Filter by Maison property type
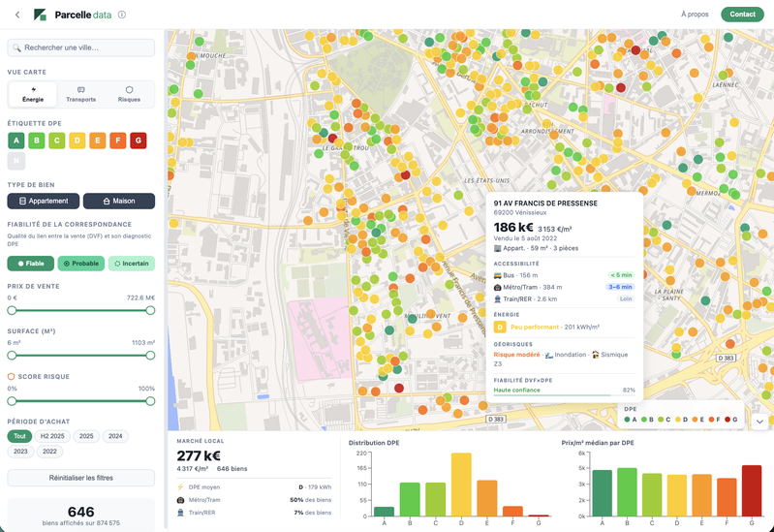Screen dimensions: 774x532 tap(119, 201)
